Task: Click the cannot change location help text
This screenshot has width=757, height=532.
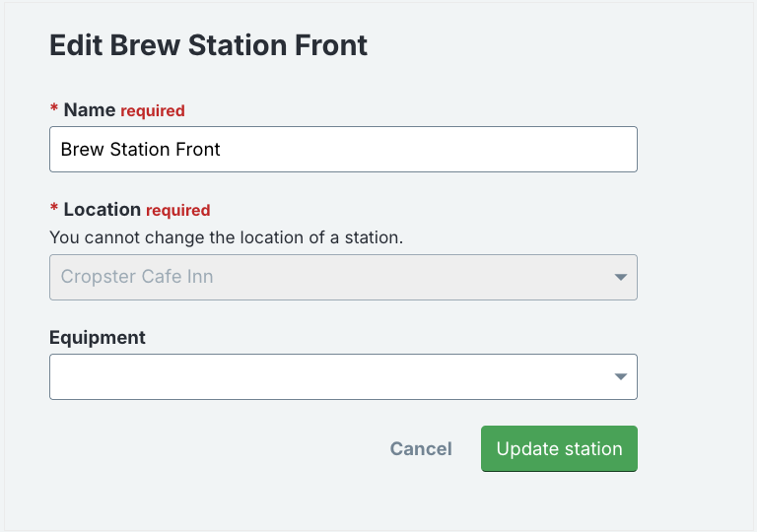Action: click(226, 237)
